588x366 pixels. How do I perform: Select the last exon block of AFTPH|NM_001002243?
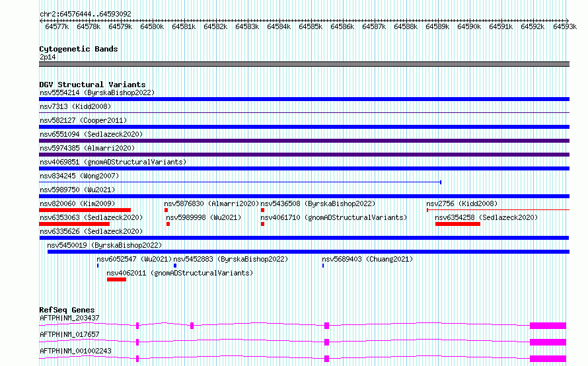pyautogui.click(x=548, y=359)
